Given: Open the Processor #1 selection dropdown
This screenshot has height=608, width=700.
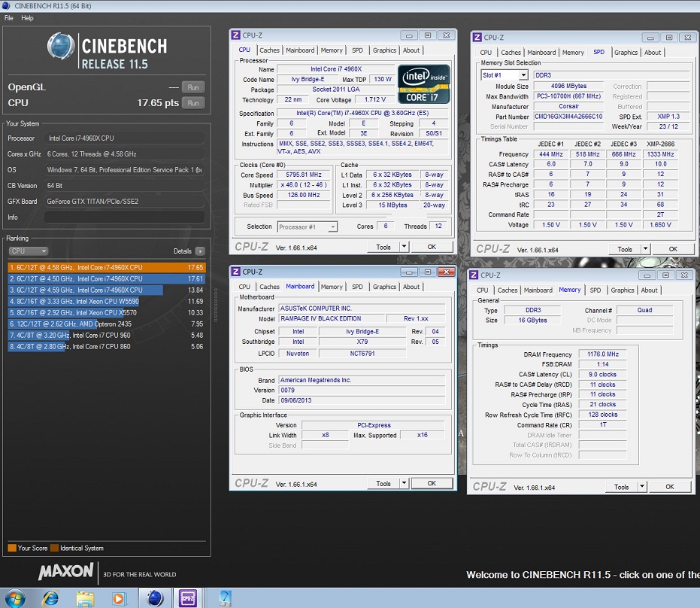Looking at the screenshot, I should [x=307, y=227].
